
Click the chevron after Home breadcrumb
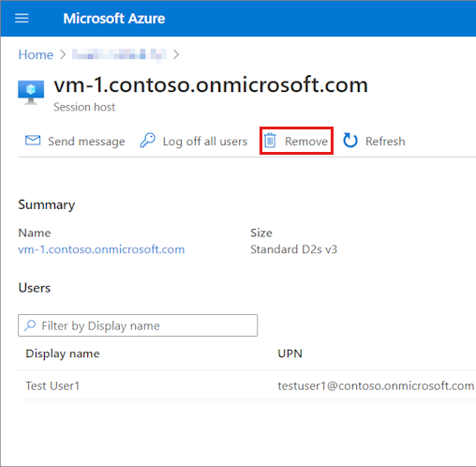tap(63, 54)
